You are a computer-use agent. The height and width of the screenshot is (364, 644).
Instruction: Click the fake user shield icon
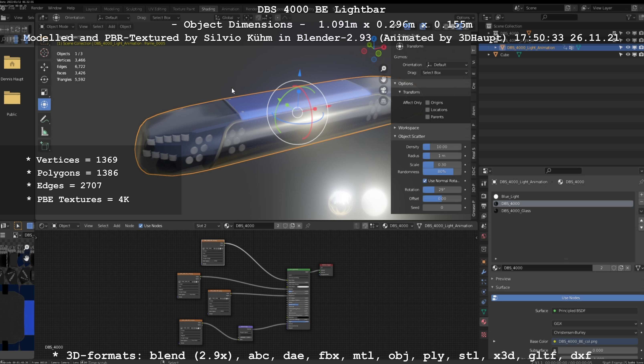pos(614,268)
